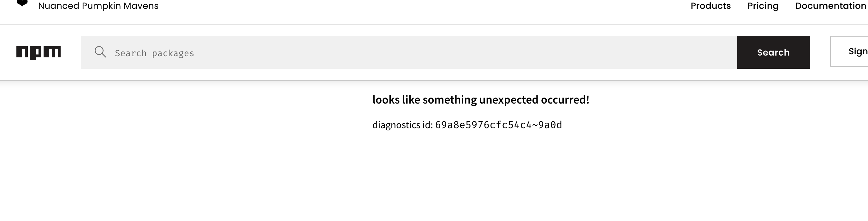Open the Products menu

click(x=710, y=5)
